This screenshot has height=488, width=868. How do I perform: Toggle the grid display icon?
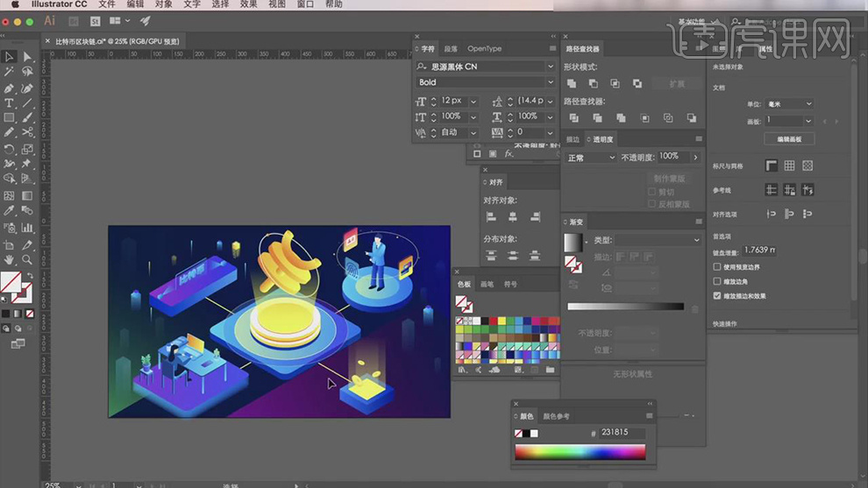tap(789, 166)
